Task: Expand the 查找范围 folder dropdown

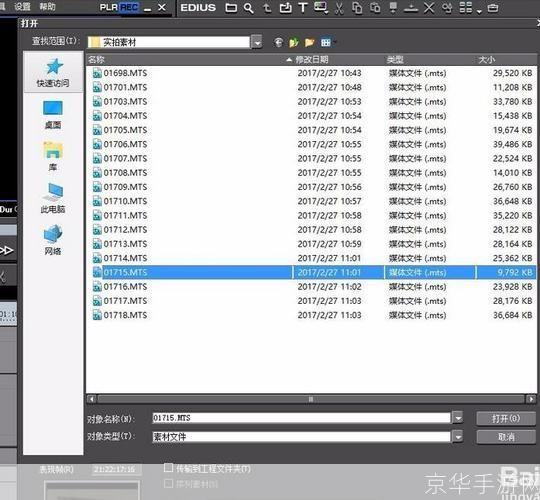Action: click(257, 42)
